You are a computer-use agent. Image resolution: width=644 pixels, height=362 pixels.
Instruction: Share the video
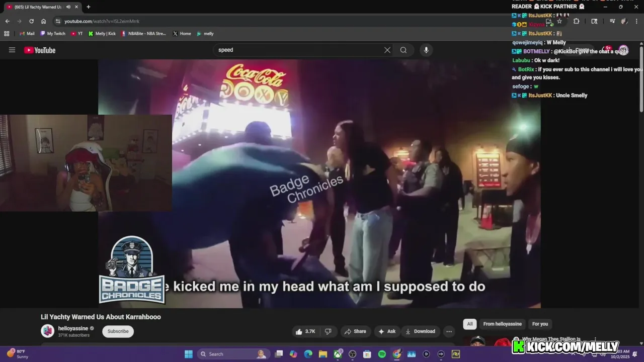(x=355, y=331)
